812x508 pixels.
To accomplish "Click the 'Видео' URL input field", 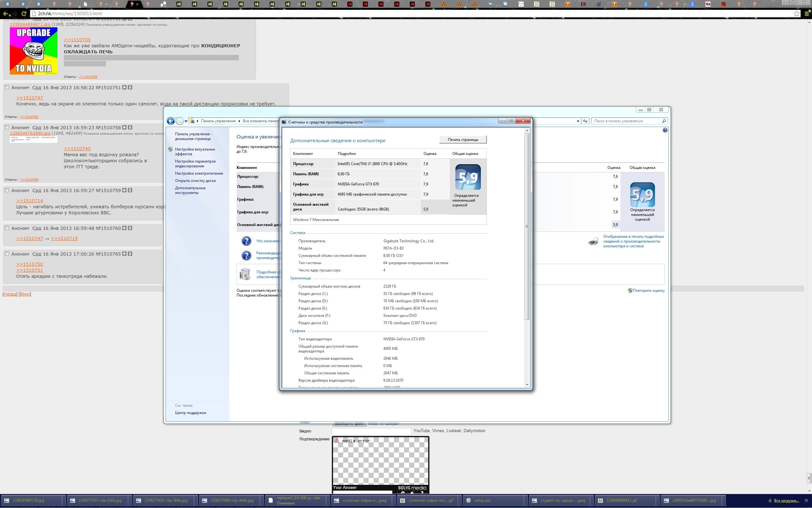I will [x=371, y=431].
